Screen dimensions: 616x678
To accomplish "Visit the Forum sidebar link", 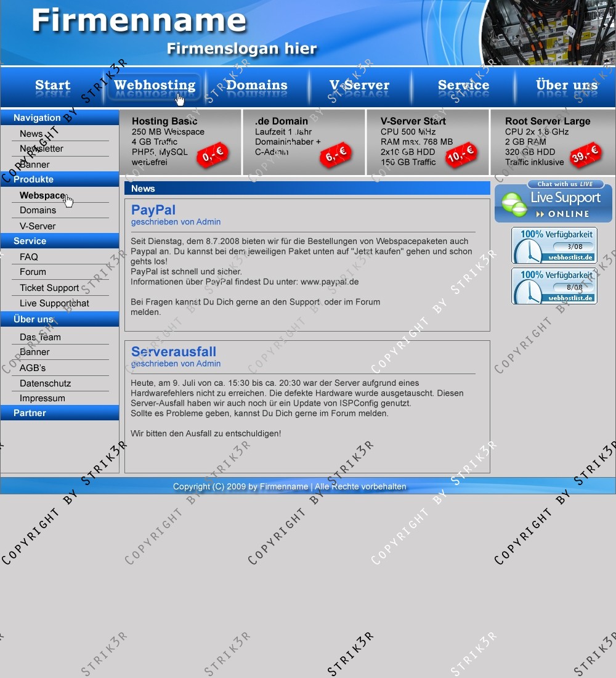I will click(33, 272).
